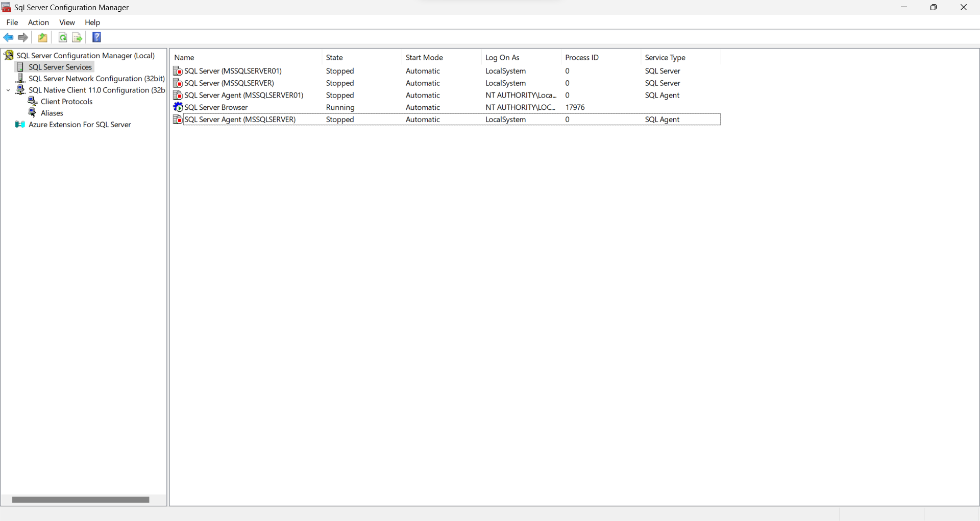Select SQL Server Network Configuration (32bit)
The height and width of the screenshot is (521, 980).
coord(97,78)
